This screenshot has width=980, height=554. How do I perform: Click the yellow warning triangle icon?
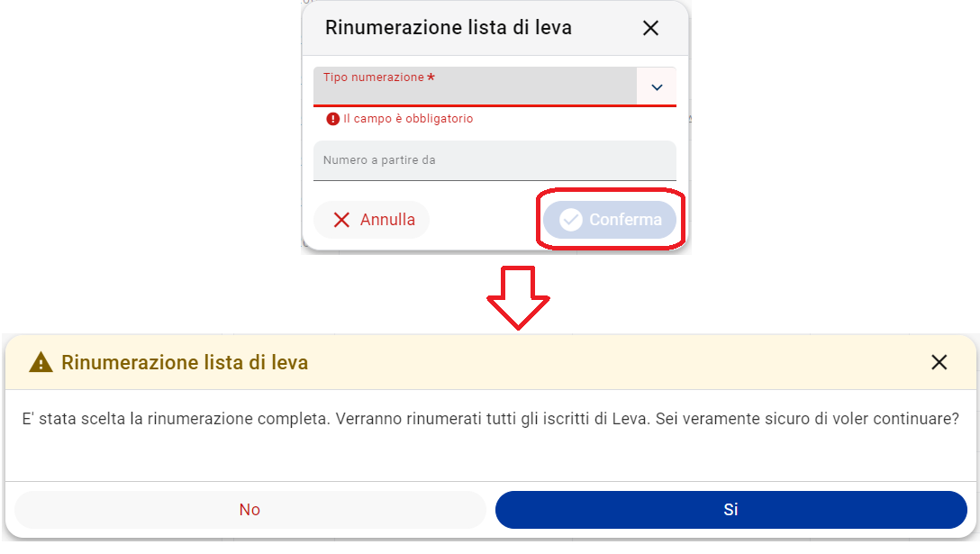(x=41, y=363)
